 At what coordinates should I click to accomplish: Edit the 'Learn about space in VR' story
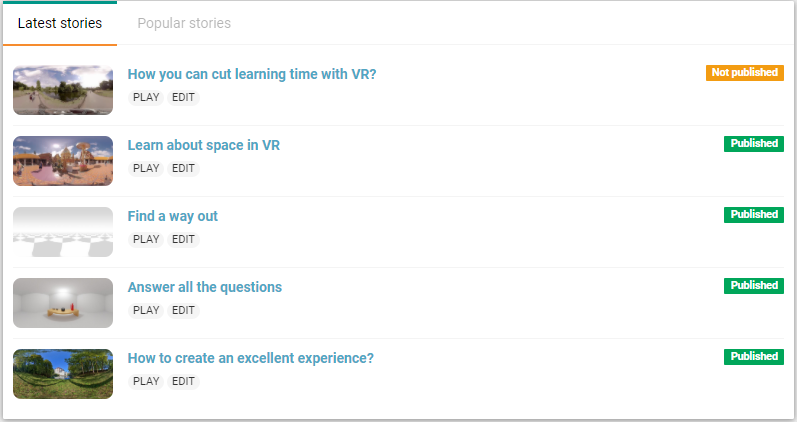[x=183, y=169]
